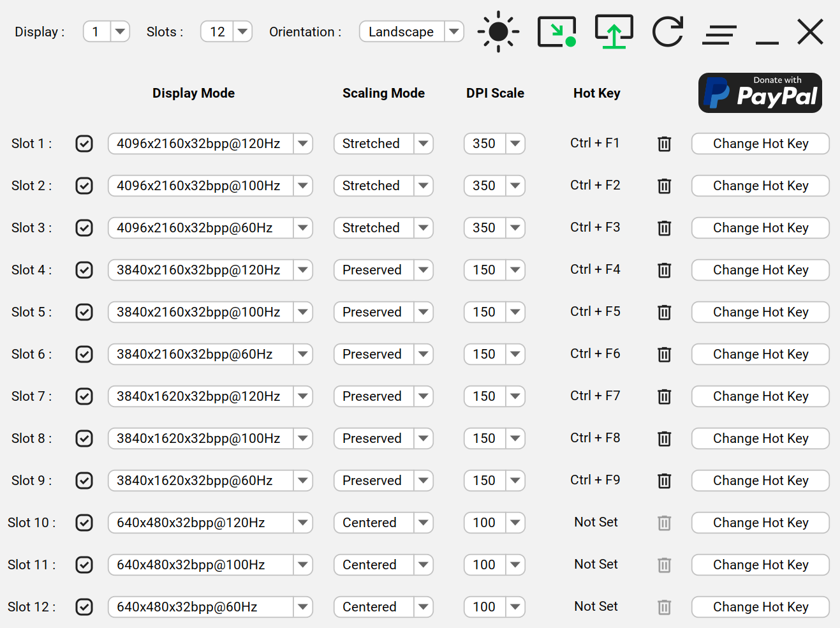Click the green export/upload icon
Image resolution: width=840 pixels, height=628 pixels.
[x=613, y=31]
